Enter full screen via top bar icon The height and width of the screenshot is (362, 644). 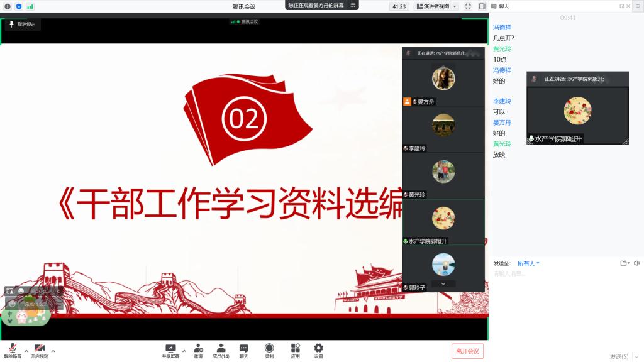[x=468, y=6]
